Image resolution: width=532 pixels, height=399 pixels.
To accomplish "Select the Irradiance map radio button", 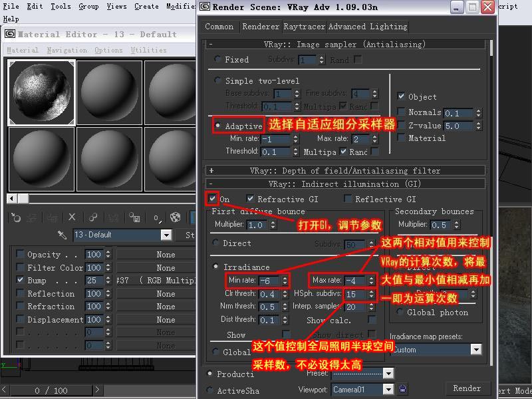I will point(215,267).
